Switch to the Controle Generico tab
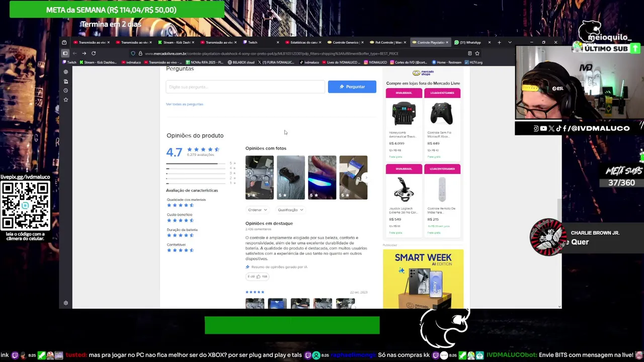 tap(346, 42)
